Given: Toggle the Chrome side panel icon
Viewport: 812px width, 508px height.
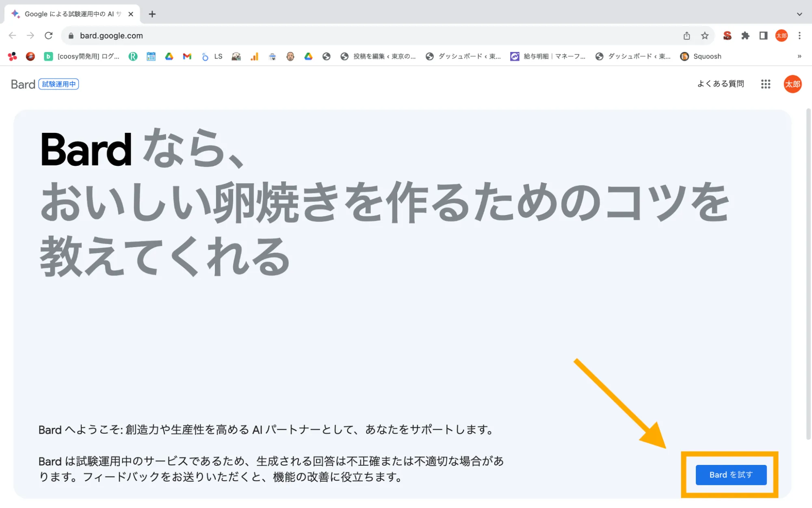Looking at the screenshot, I should tap(763, 36).
